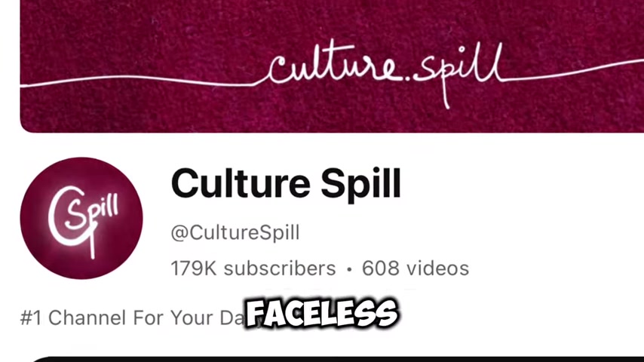The height and width of the screenshot is (362, 644).
Task: Click the dot separator between subscribers and videos
Action: click(349, 269)
